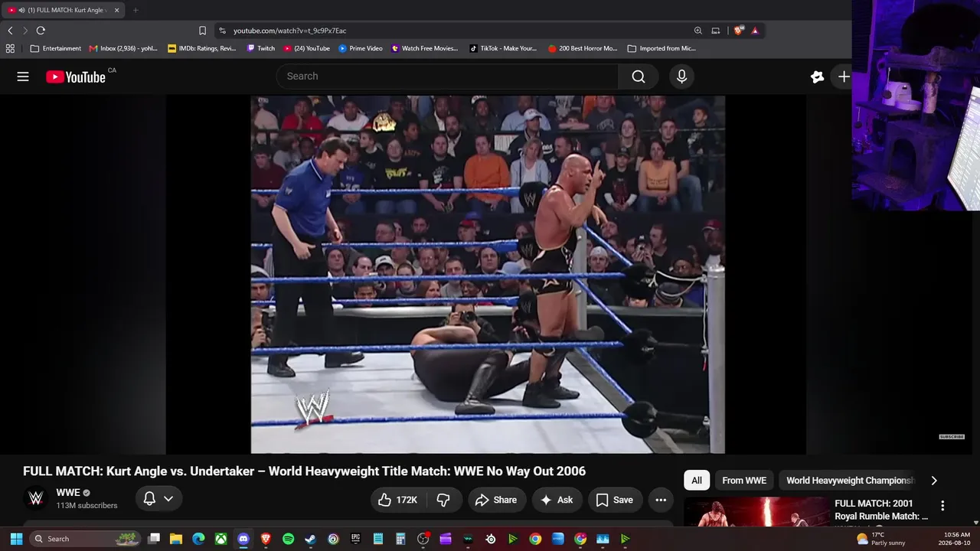Show more filter chips with arrow
Screen dimensions: 980x551
click(x=933, y=481)
